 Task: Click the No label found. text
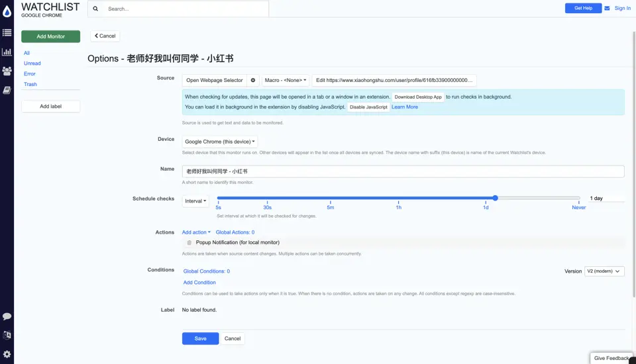[x=199, y=310]
